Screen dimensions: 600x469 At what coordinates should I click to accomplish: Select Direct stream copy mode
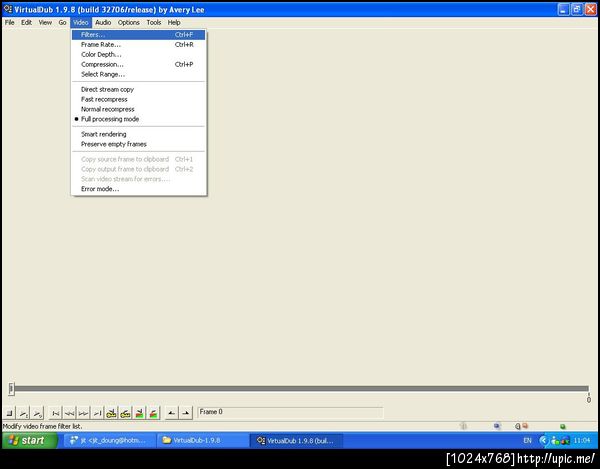[x=139, y=90]
